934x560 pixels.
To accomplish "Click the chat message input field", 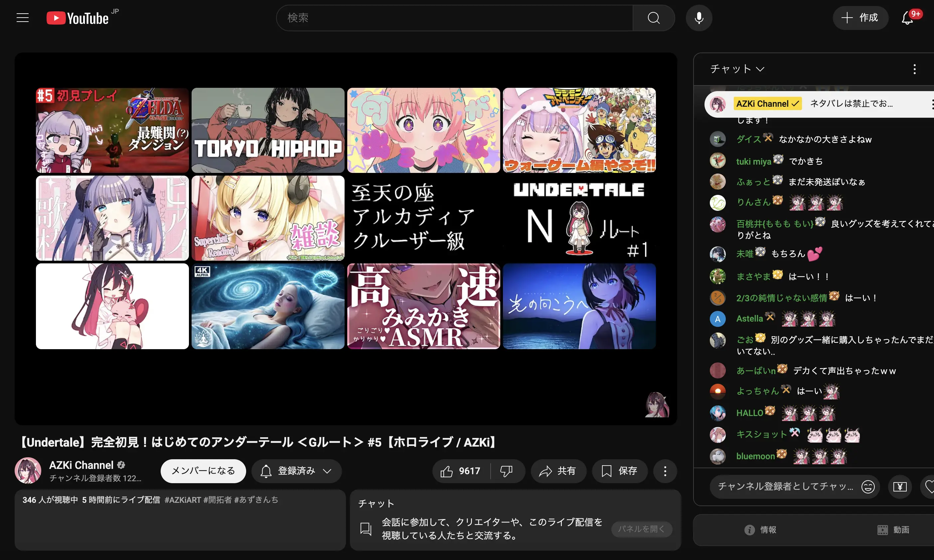I will click(x=785, y=487).
